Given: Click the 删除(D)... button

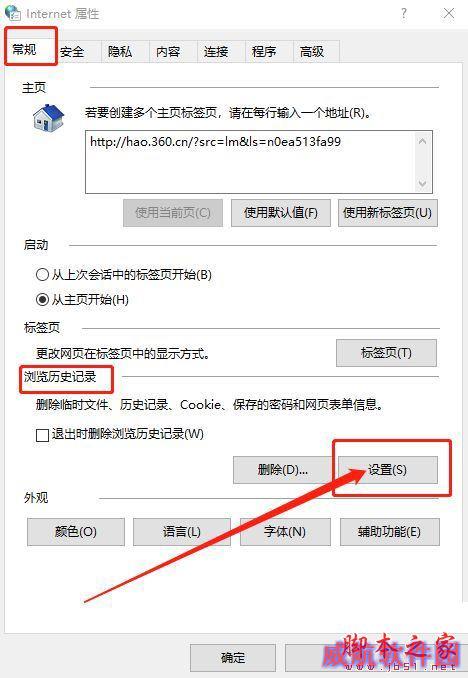Looking at the screenshot, I should click(x=282, y=470).
